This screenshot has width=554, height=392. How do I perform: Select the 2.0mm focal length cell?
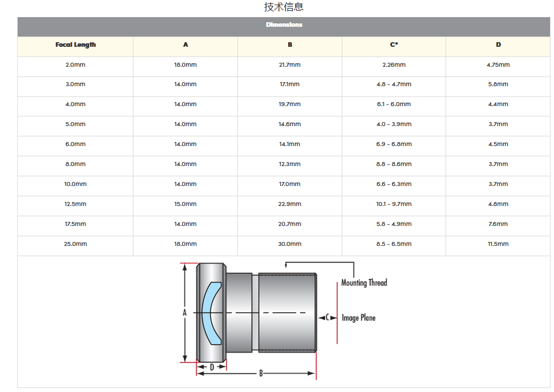(75, 65)
